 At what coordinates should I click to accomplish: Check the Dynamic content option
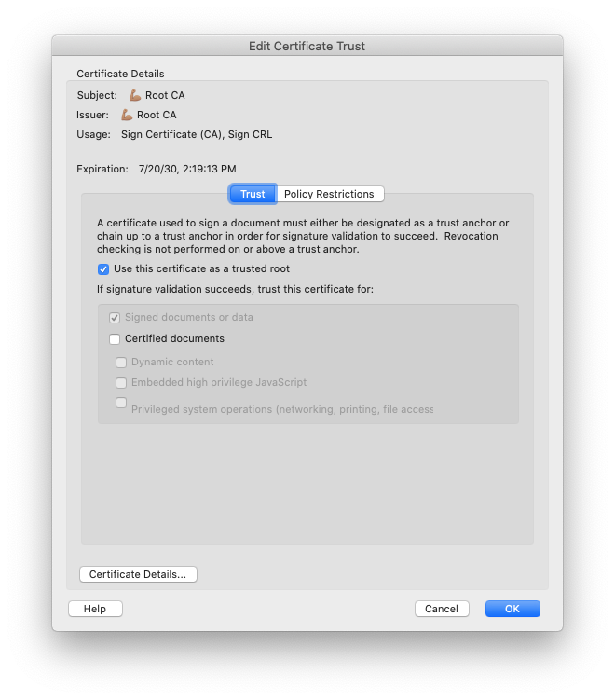click(121, 362)
